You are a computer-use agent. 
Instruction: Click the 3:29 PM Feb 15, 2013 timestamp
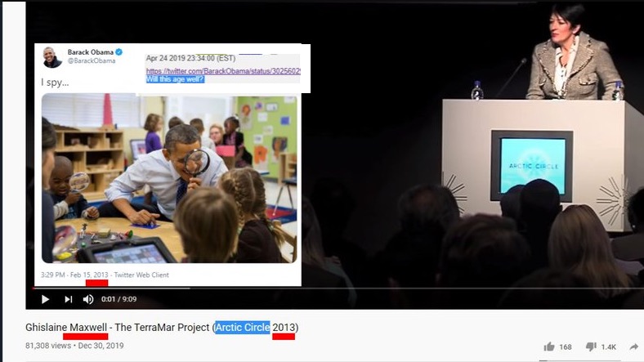tap(74, 275)
